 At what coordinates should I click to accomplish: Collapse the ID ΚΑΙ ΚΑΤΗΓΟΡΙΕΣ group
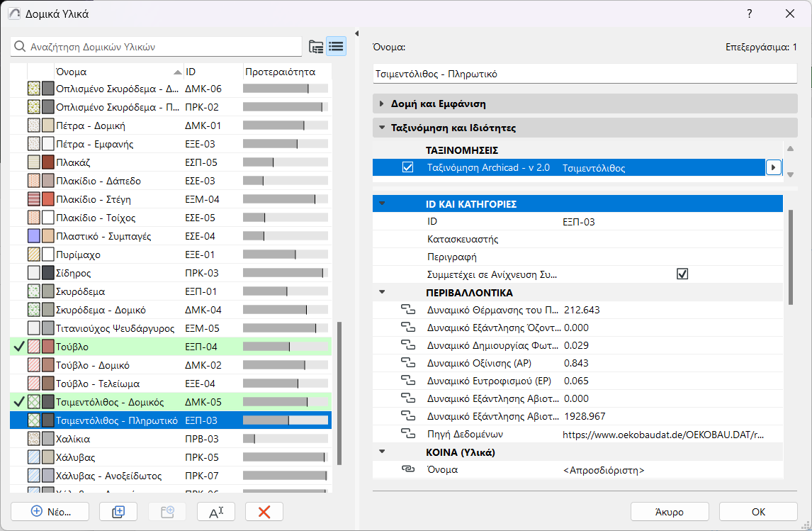point(382,203)
